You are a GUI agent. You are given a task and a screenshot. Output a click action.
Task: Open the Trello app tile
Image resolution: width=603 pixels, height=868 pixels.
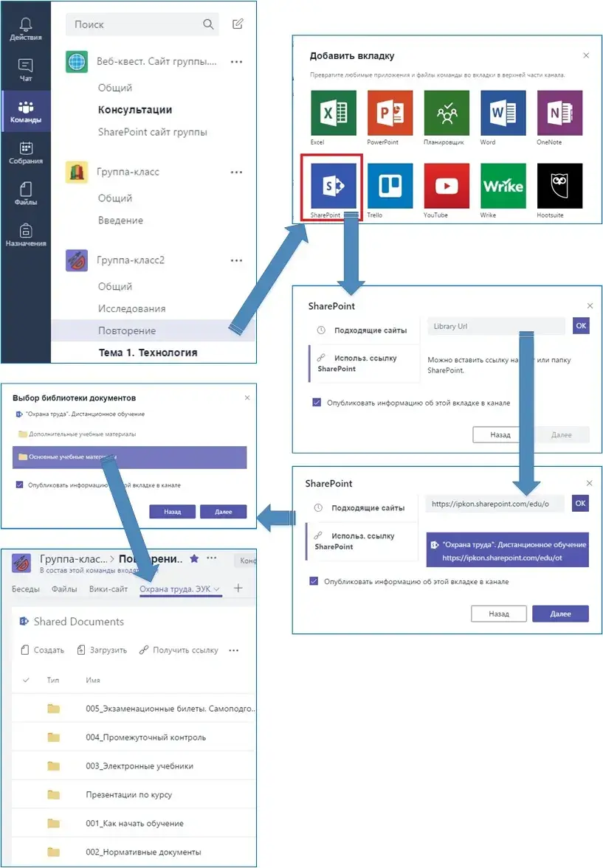[390, 186]
